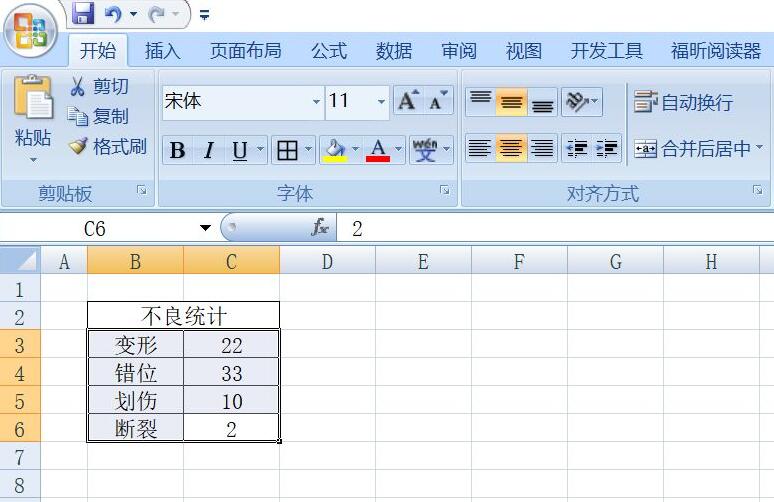The image size is (774, 502).
Task: Align text right
Action: tap(542, 148)
